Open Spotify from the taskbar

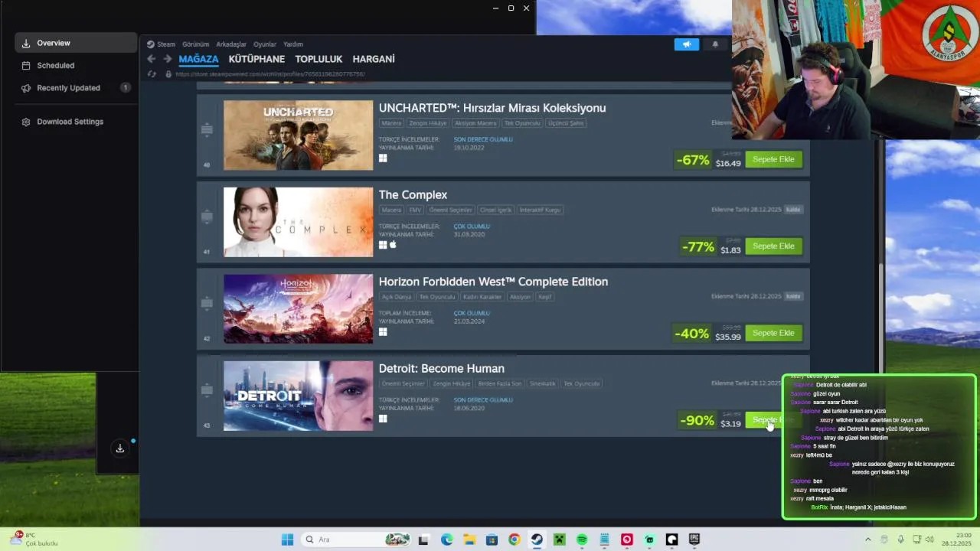tap(582, 540)
